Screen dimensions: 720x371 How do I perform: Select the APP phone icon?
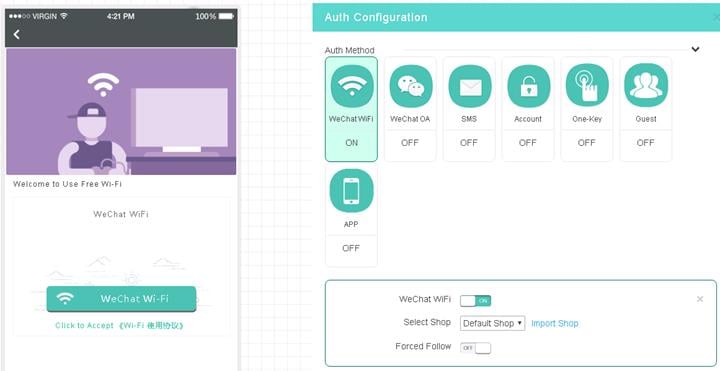(x=351, y=191)
